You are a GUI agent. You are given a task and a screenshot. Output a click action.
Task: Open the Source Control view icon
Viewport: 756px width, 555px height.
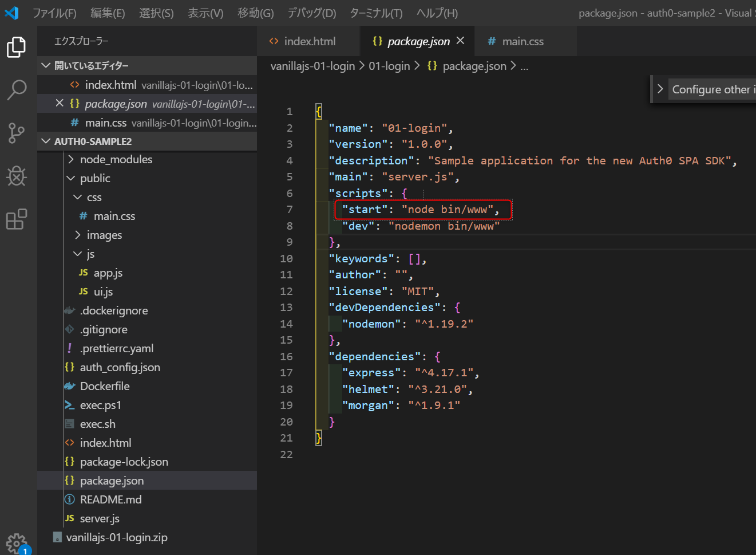click(x=17, y=133)
